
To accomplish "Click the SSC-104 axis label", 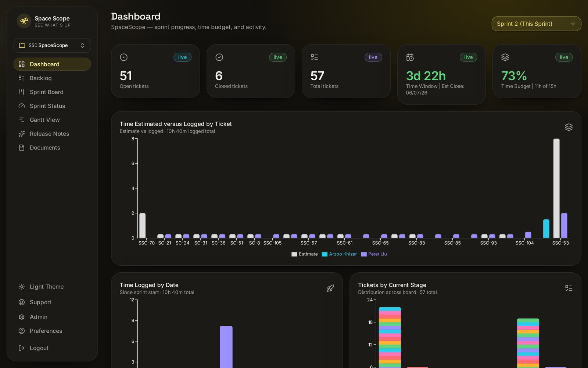I will (x=524, y=243).
